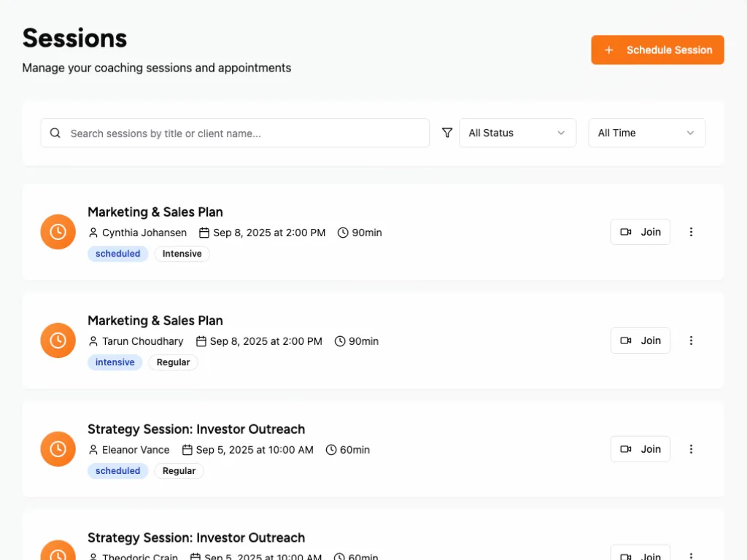Click the filter funnel icon
This screenshot has width=747, height=560.
pyautogui.click(x=447, y=133)
